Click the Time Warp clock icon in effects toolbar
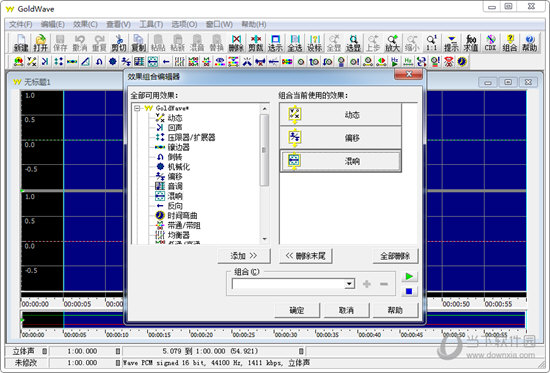Viewport: 550px width, 373px height. [x=462, y=62]
